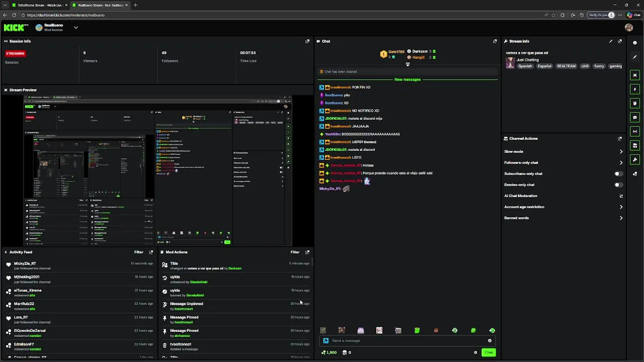Click the channel points icon showing 1,900
644x362 pixels.
tap(329, 352)
